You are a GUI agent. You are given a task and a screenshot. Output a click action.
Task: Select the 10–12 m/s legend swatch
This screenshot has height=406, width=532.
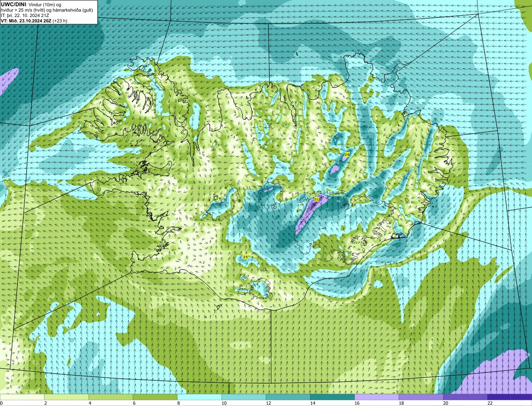tap(244, 397)
